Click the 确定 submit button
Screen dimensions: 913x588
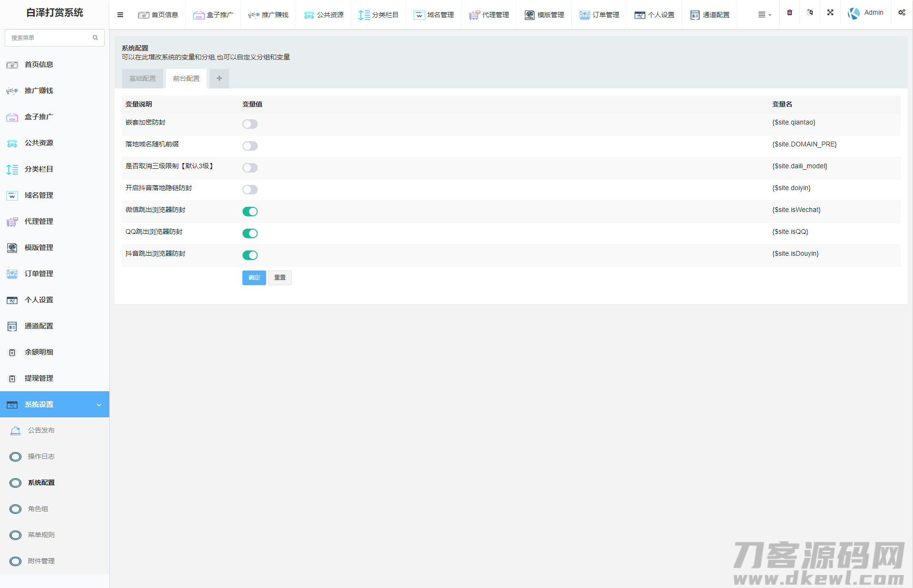pos(254,278)
